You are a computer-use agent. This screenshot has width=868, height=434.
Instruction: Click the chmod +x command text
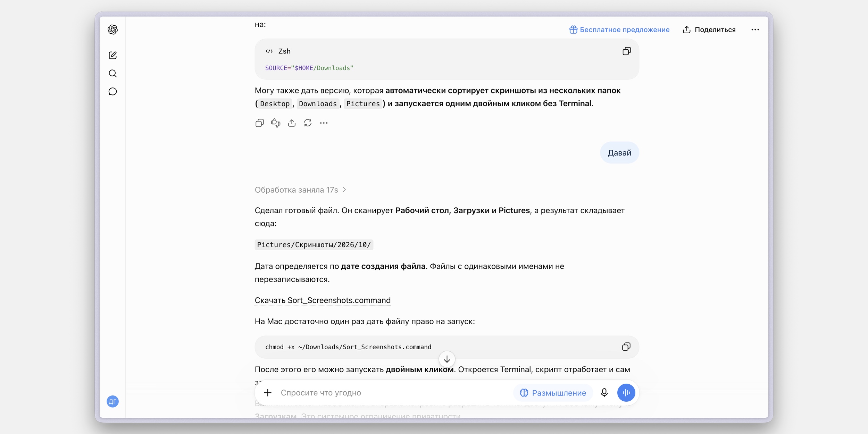(348, 347)
